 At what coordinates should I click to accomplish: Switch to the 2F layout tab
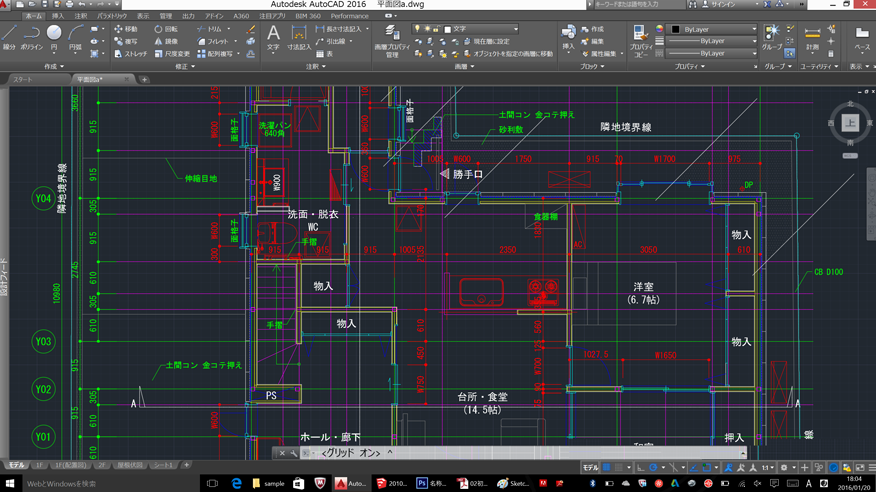click(102, 465)
